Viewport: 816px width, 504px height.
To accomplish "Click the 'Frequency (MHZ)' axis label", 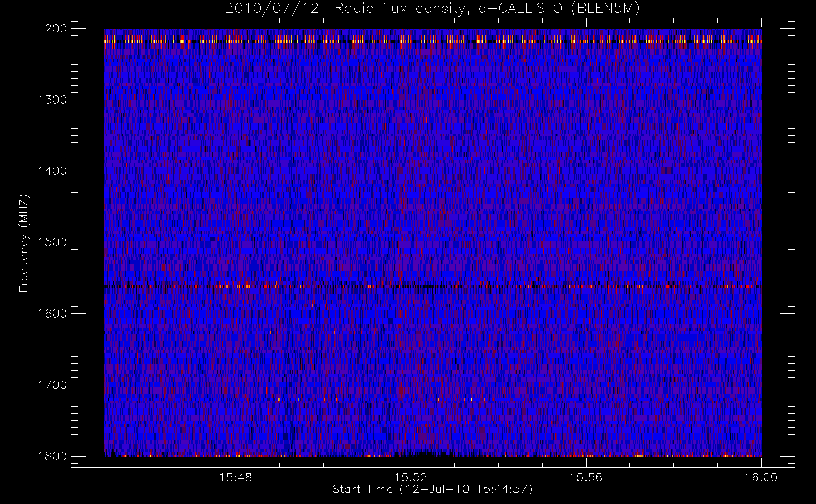I will point(23,243).
